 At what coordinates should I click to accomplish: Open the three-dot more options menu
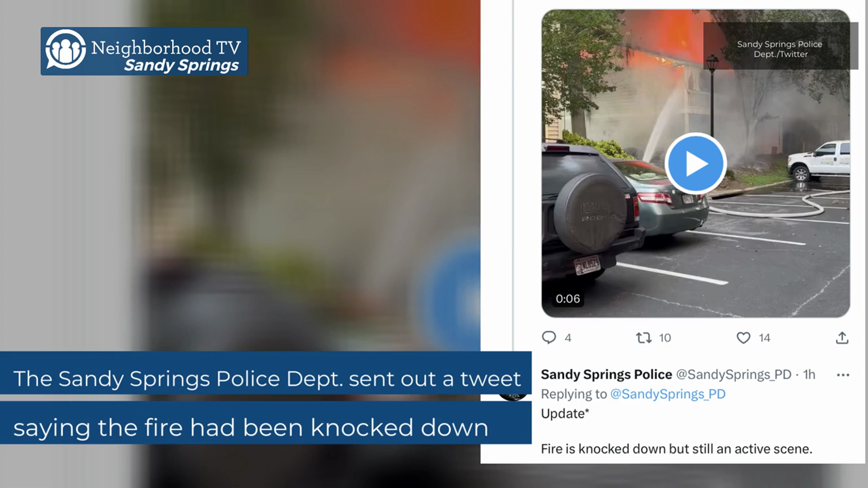(x=843, y=375)
